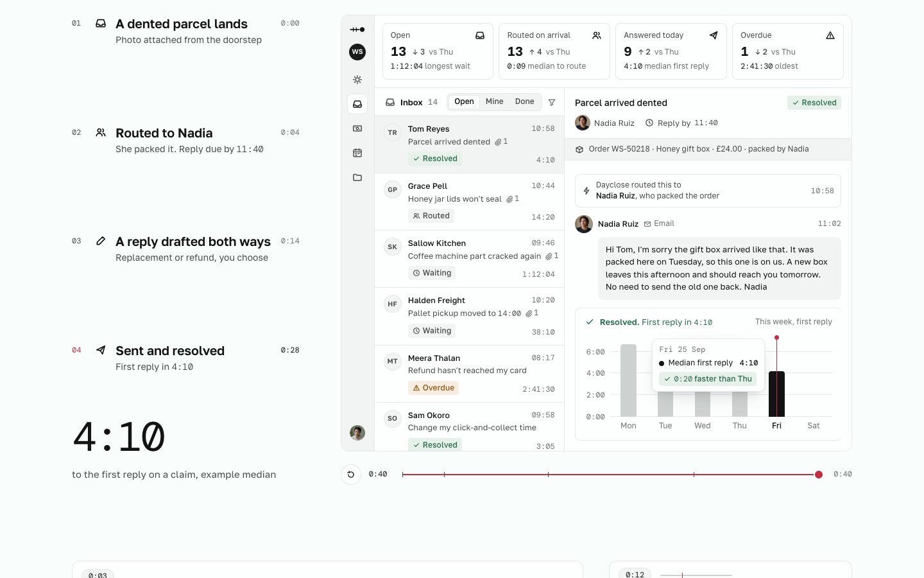
Task: Restart the demo with the replay button
Action: pyautogui.click(x=351, y=475)
